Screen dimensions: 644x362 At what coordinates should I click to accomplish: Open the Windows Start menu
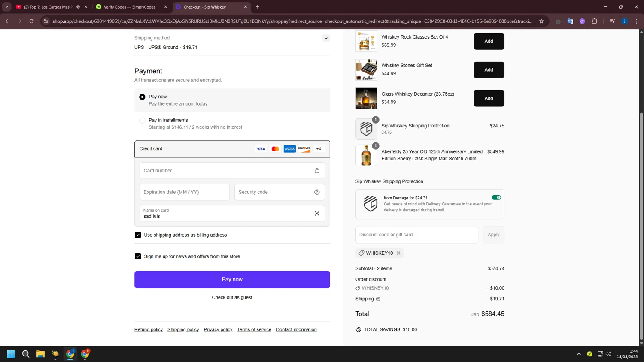click(11, 354)
